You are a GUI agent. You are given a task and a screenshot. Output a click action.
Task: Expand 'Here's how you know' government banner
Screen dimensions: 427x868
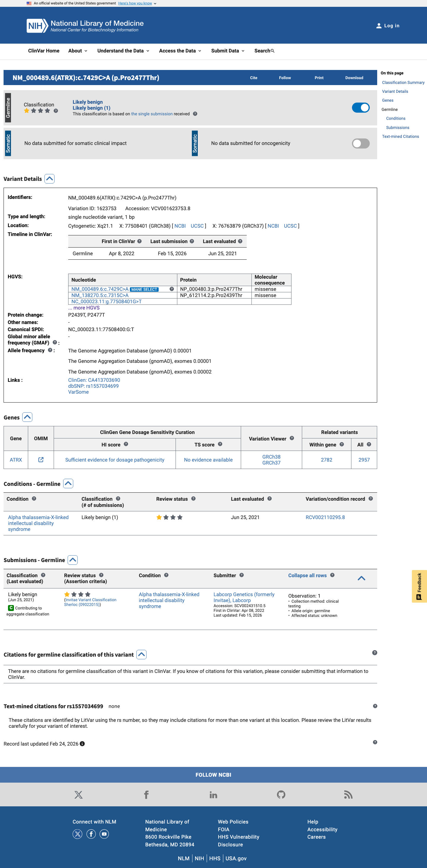point(137,3)
